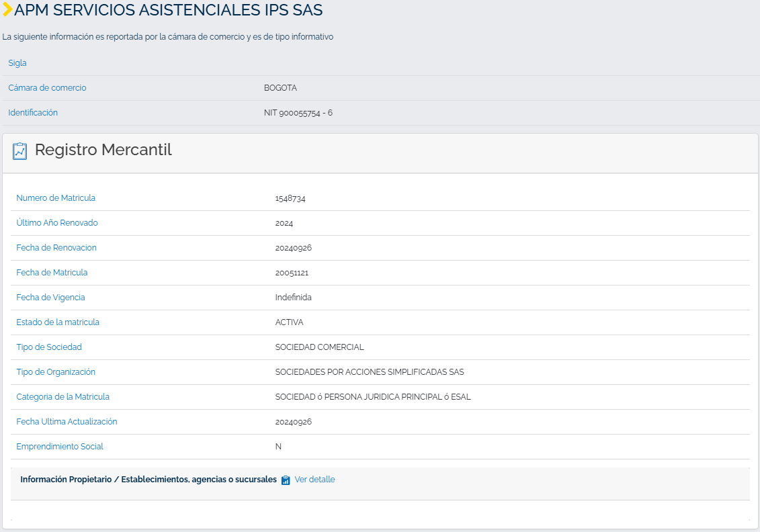Select the Estado de la matricula label
Screen dimensions: 760x532
click(x=58, y=322)
